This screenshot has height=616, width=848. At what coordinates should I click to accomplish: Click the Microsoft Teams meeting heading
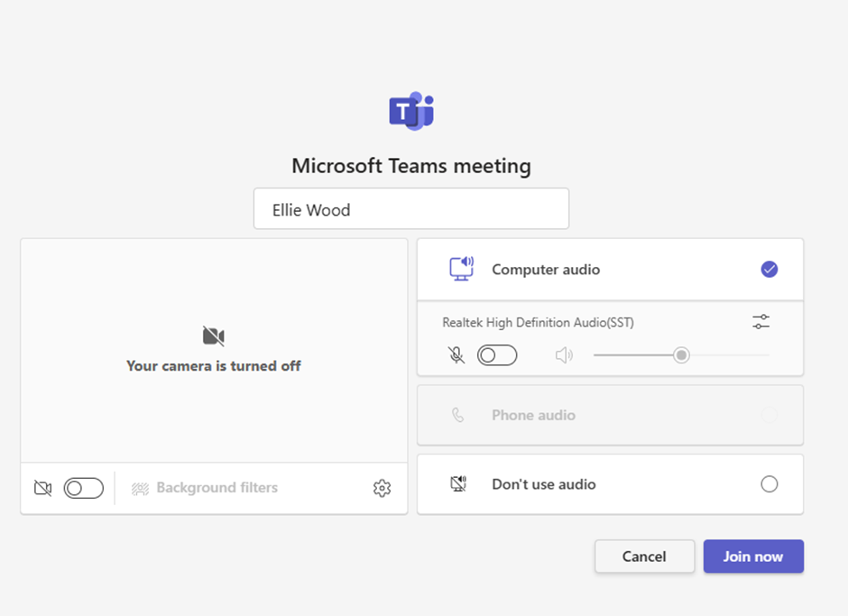[411, 166]
